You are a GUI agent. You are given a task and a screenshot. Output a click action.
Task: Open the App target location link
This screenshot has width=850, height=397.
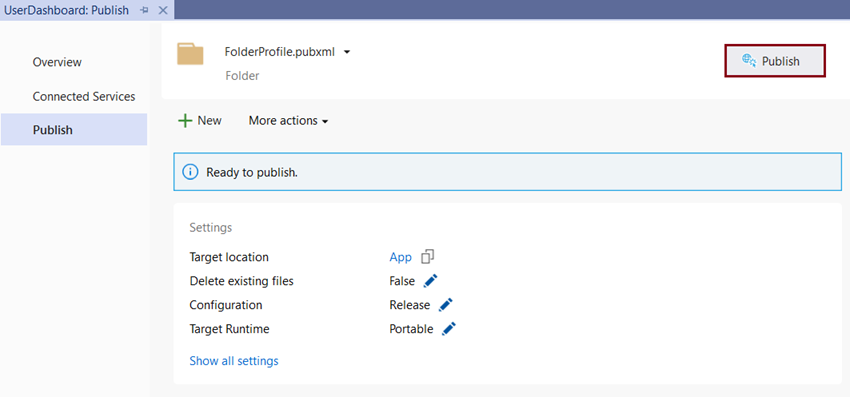[x=401, y=257]
